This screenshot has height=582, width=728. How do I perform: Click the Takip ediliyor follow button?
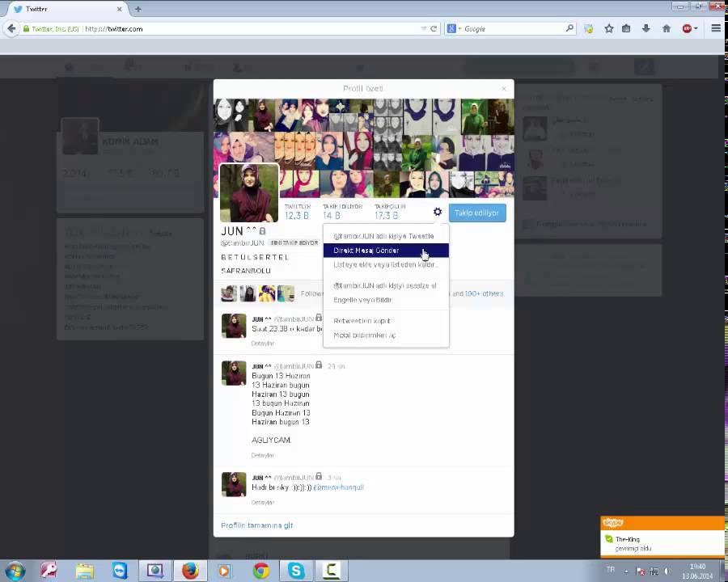click(477, 213)
